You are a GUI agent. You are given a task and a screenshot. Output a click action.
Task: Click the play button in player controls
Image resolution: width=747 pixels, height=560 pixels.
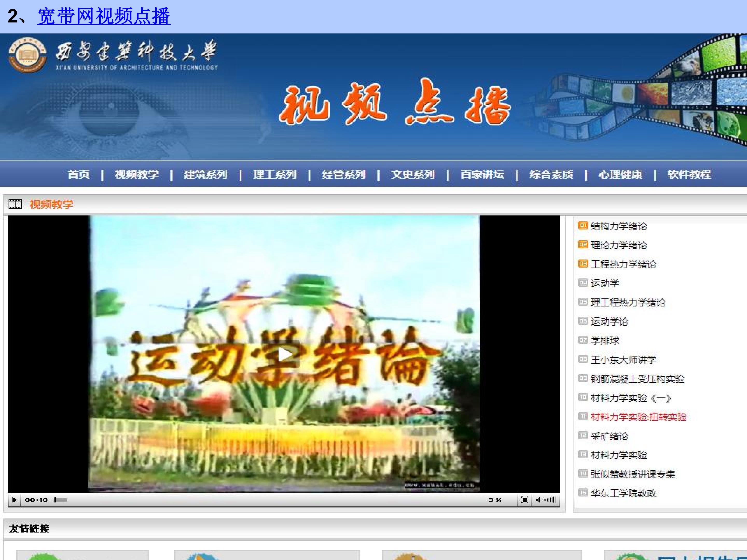[x=14, y=500]
